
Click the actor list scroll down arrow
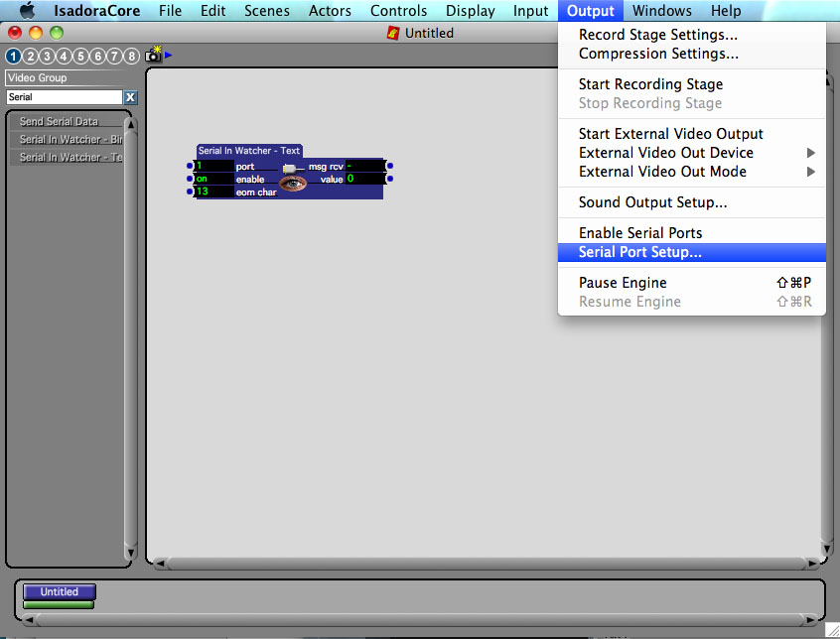click(130, 552)
